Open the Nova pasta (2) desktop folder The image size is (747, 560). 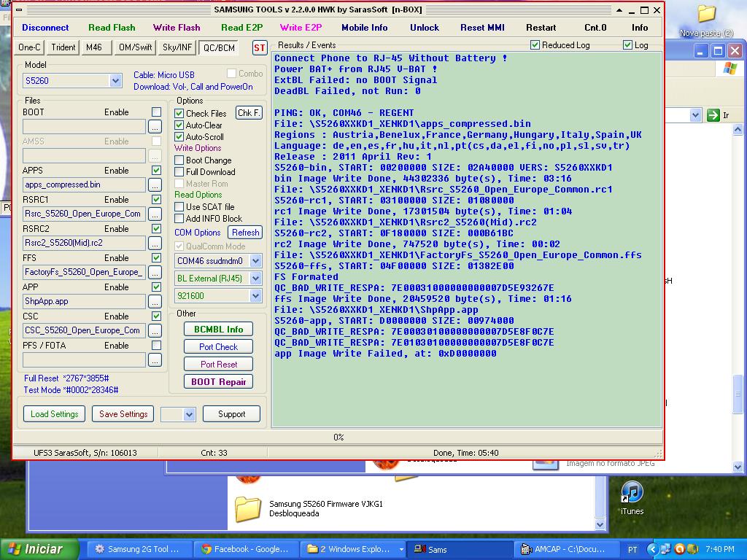pyautogui.click(x=706, y=20)
